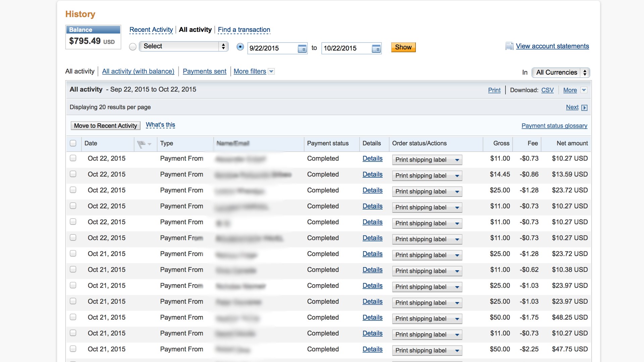Check the first Oct 22 $11.00 payment row
The image size is (644, 362).
(x=73, y=158)
